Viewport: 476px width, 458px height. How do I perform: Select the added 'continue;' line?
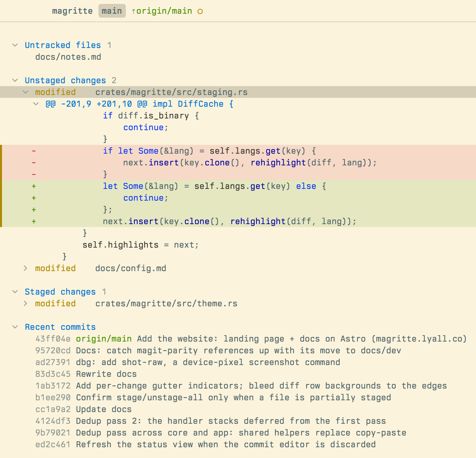click(238, 198)
